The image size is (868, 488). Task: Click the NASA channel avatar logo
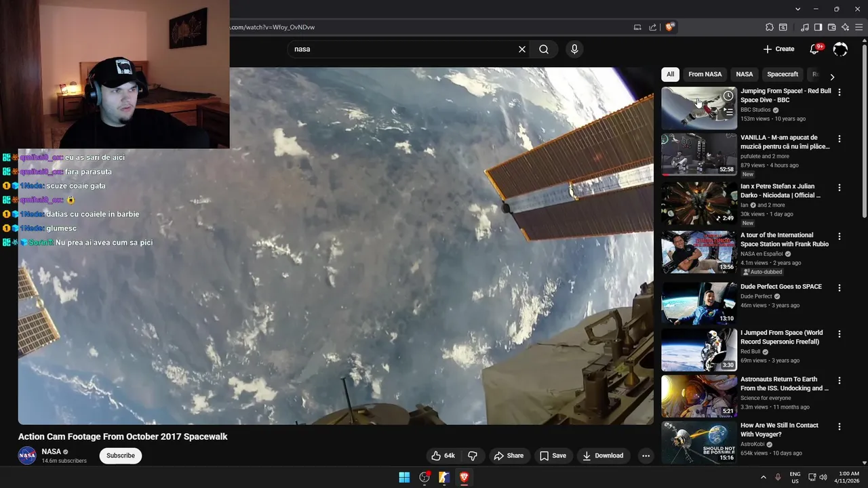click(x=27, y=455)
